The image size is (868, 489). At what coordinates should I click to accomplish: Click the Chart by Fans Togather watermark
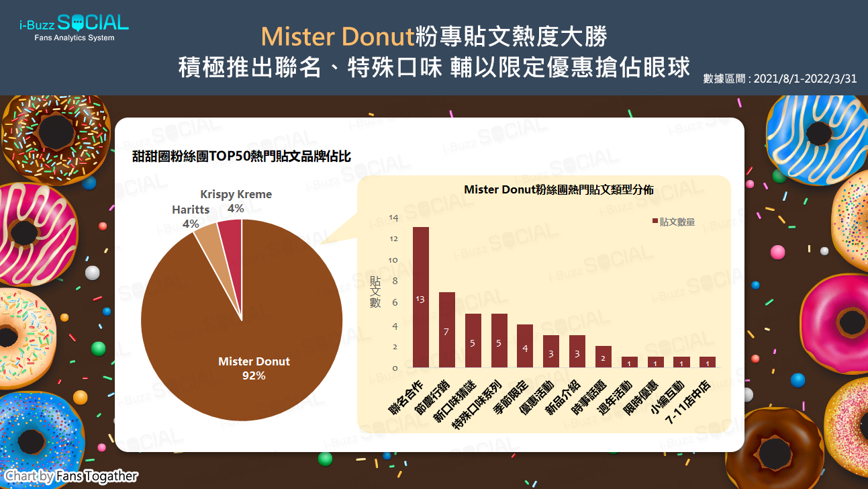point(71,476)
